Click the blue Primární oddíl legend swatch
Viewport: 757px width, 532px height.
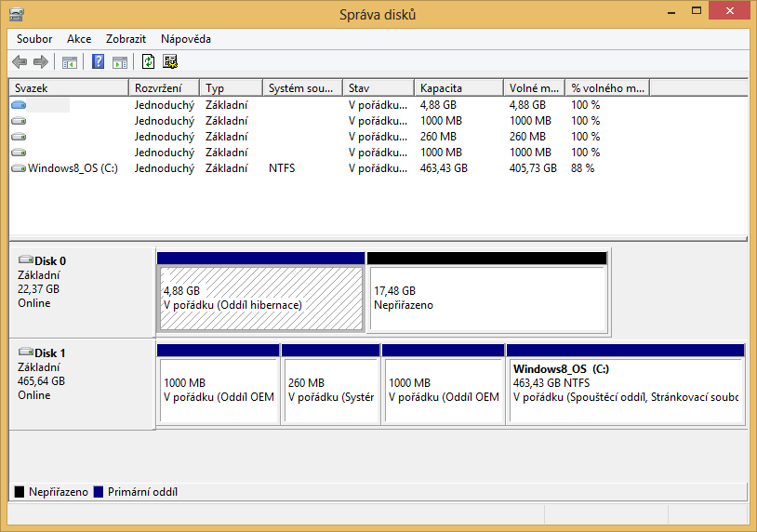click(x=99, y=491)
